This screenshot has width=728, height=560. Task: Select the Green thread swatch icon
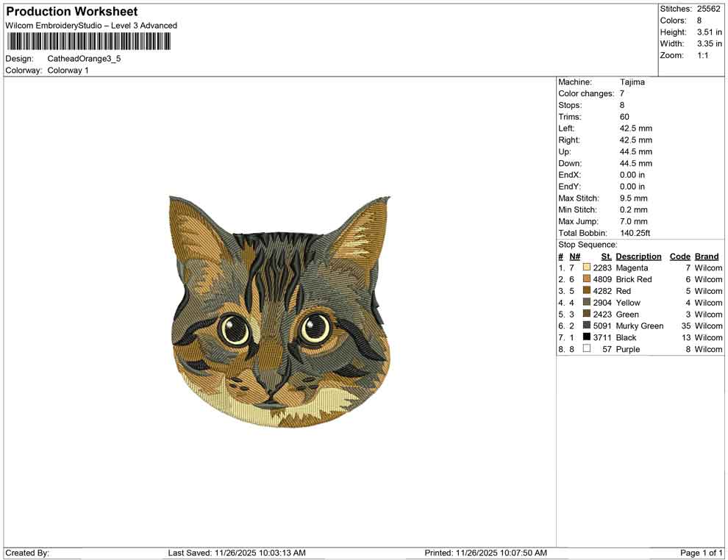[585, 314]
